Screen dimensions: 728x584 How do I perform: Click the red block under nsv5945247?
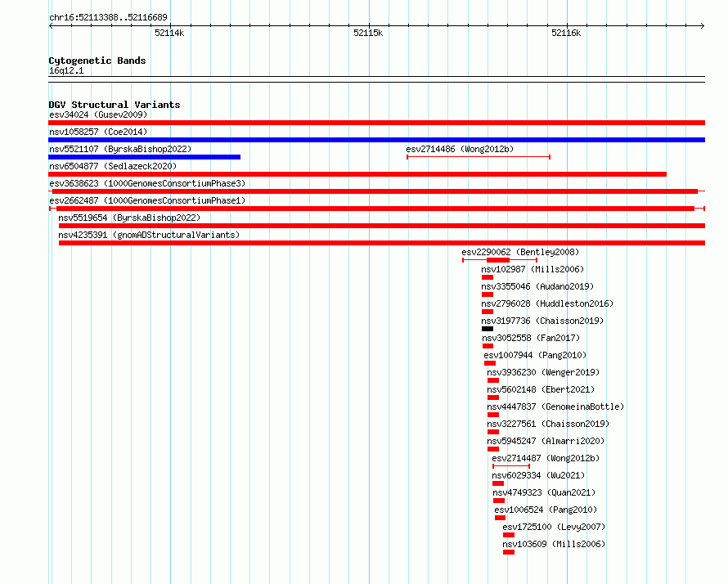[x=493, y=449]
